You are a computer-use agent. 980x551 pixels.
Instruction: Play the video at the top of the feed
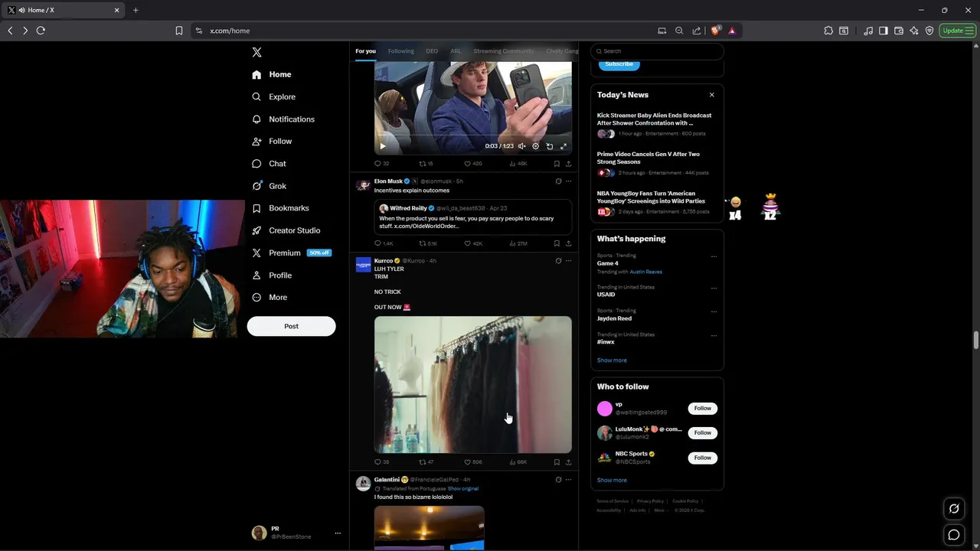[x=383, y=146]
